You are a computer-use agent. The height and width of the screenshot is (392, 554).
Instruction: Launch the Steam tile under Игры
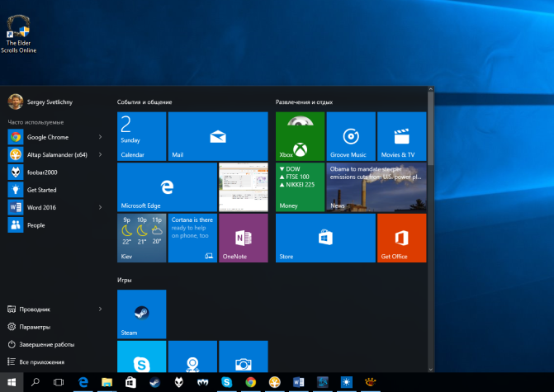tap(142, 314)
